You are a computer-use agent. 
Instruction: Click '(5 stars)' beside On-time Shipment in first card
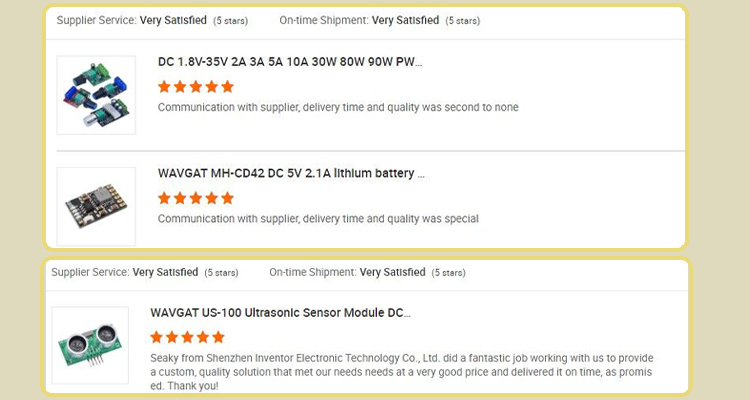[463, 21]
